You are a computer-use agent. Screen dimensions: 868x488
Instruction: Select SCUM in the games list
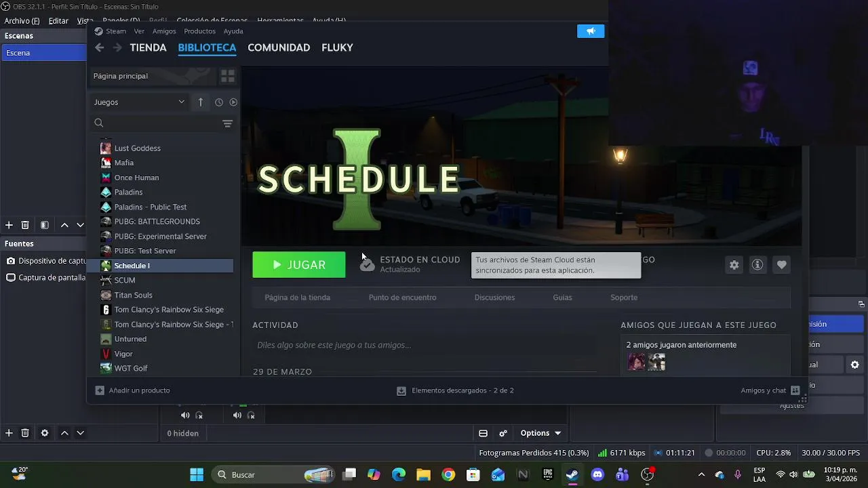[160, 281]
